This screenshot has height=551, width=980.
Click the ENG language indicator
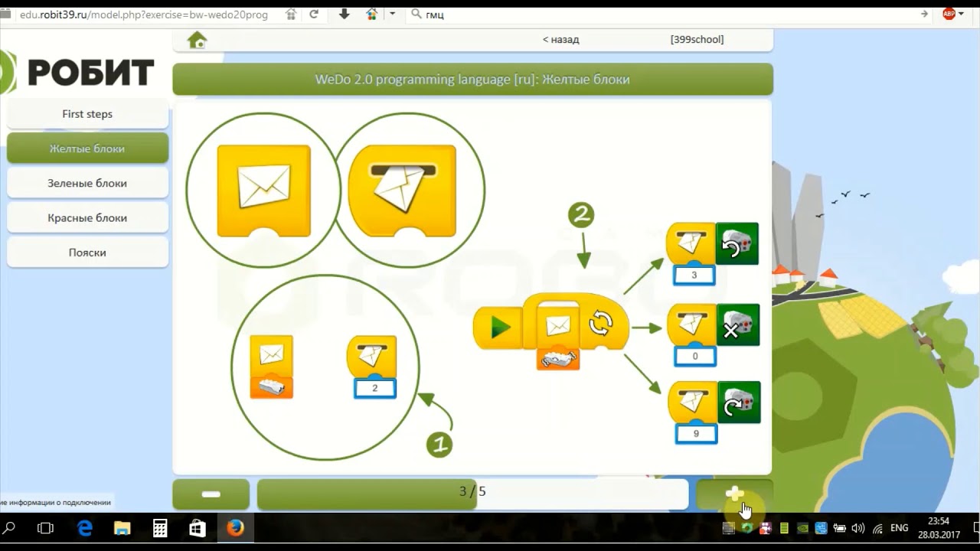pyautogui.click(x=900, y=528)
